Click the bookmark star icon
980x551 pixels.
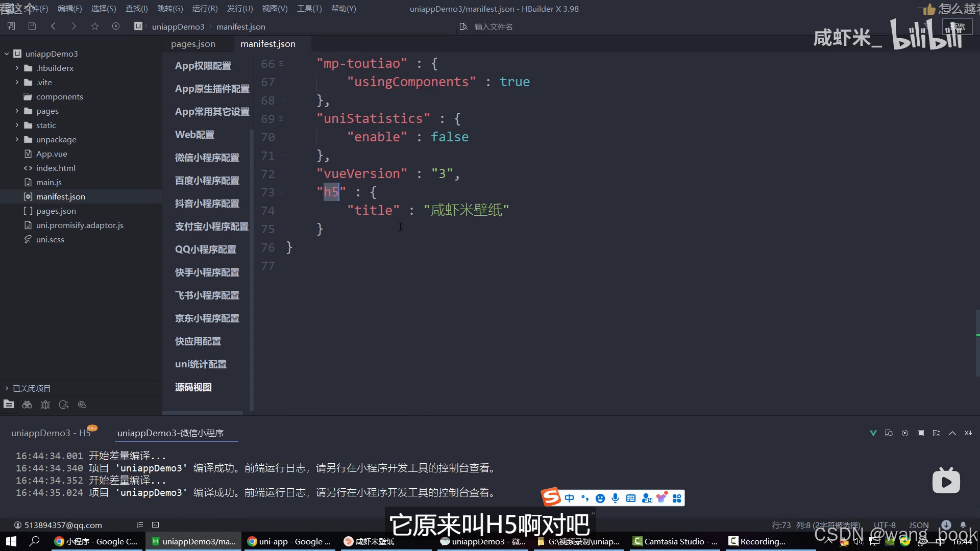click(x=95, y=26)
